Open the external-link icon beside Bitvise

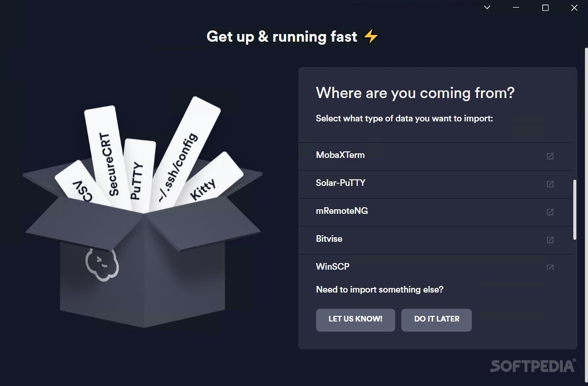pos(550,240)
